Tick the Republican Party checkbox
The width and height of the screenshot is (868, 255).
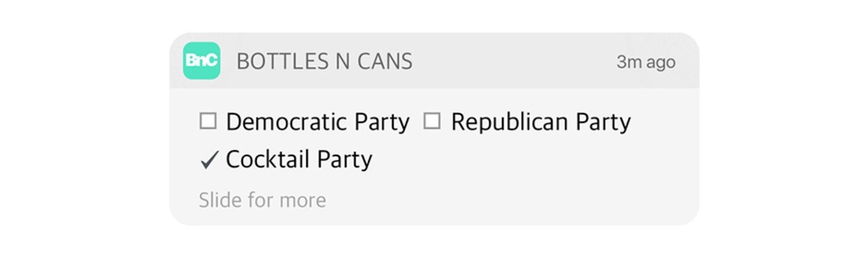(432, 121)
